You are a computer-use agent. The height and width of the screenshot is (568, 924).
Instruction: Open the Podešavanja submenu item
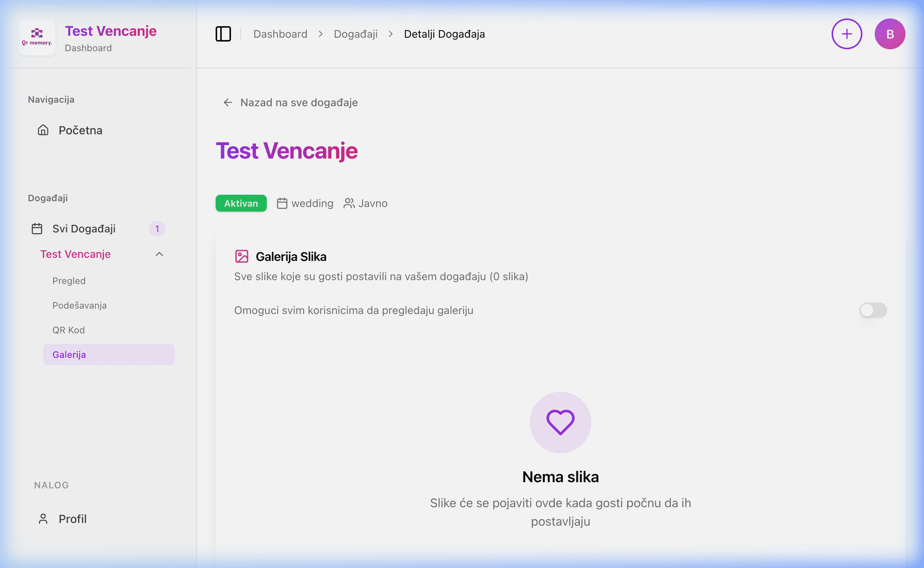[x=80, y=306]
